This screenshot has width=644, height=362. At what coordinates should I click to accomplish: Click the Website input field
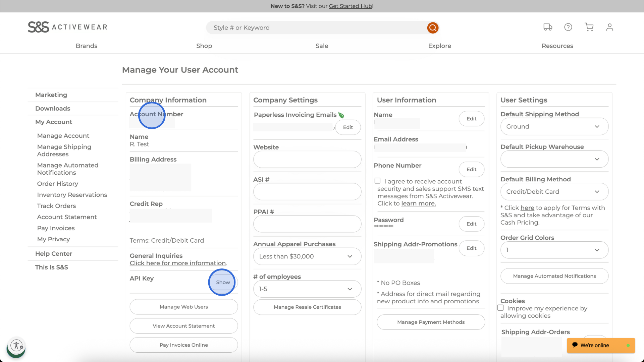point(307,159)
